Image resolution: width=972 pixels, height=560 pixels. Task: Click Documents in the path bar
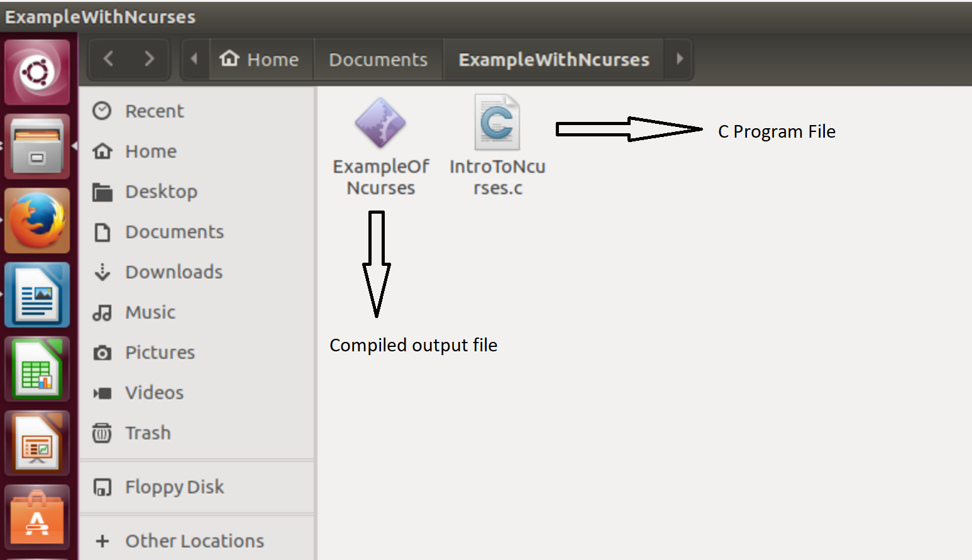(378, 59)
